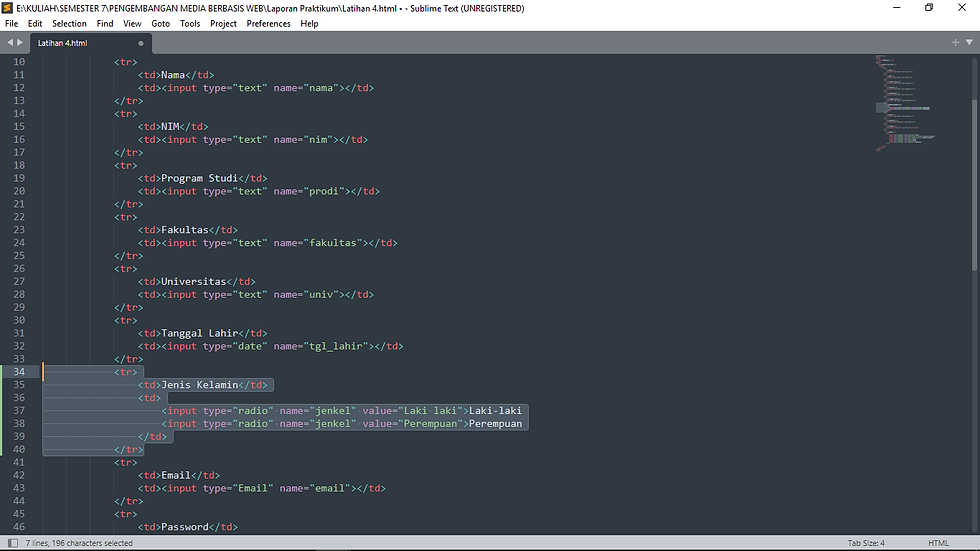Viewport: 980px width, 551px height.
Task: Open the View menu
Action: (x=132, y=24)
